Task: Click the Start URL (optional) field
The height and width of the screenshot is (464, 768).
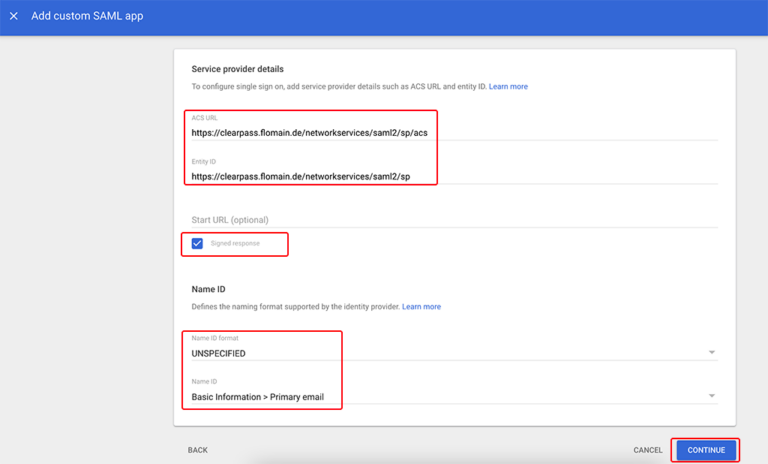Action: [455, 220]
